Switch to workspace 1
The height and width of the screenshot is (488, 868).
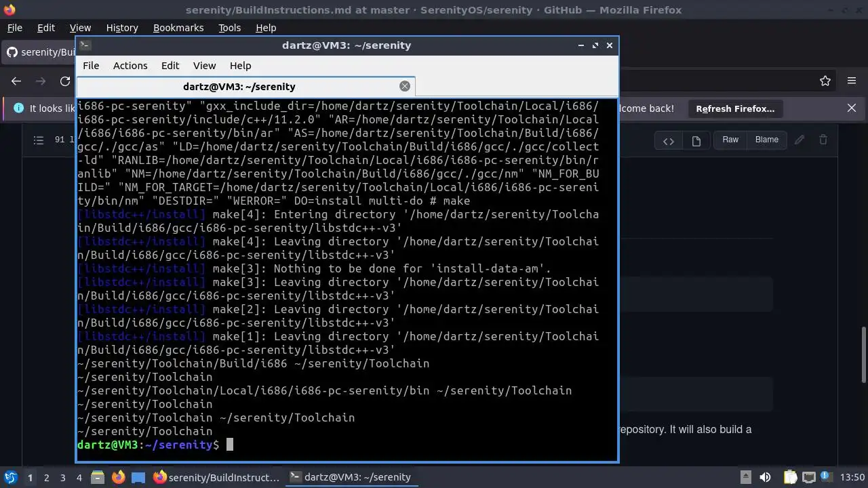[30, 478]
